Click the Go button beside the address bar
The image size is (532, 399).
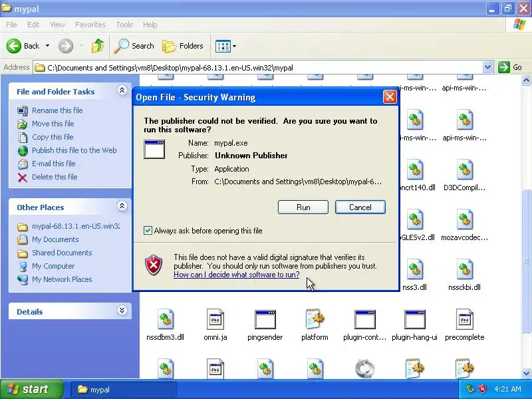(511, 68)
